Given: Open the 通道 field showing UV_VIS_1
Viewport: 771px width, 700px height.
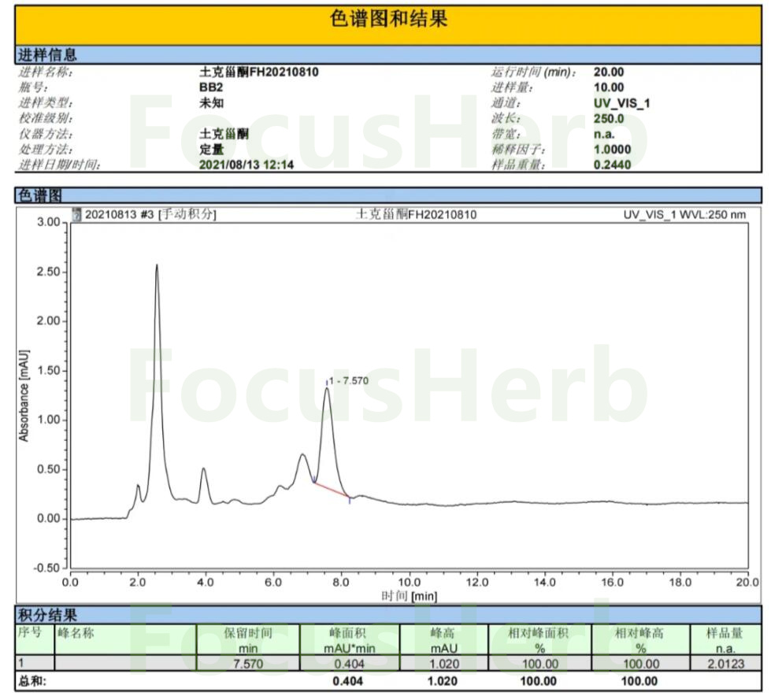Looking at the screenshot, I should pos(621,102).
